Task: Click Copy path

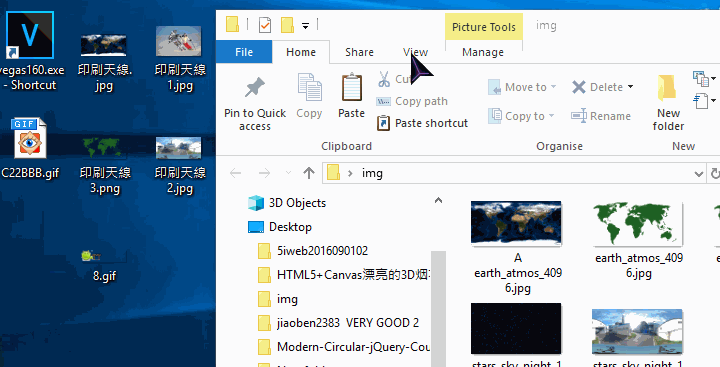Action: pyautogui.click(x=411, y=101)
